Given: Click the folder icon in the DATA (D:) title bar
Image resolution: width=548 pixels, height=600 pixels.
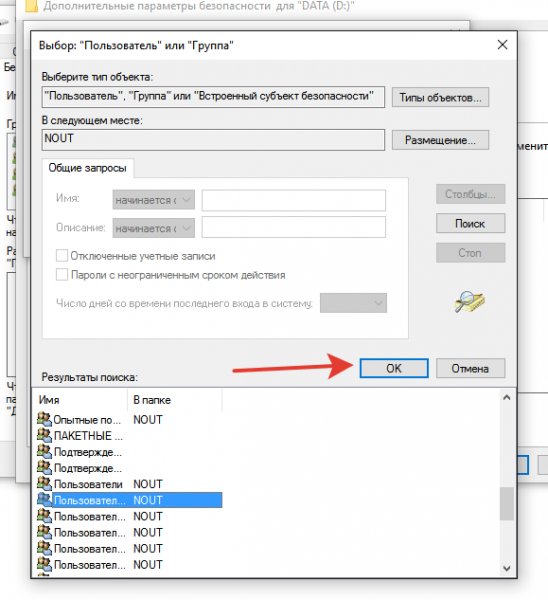Looking at the screenshot, I should (31, 6).
